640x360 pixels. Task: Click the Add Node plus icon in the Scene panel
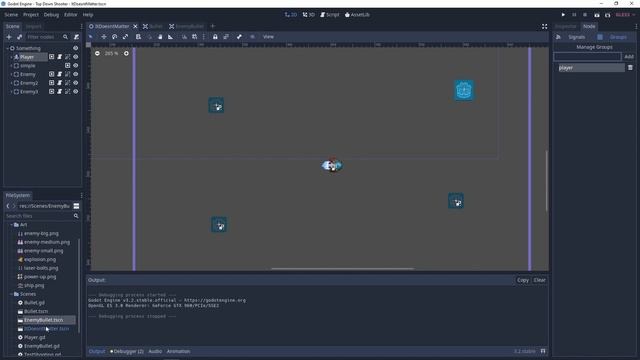pyautogui.click(x=9, y=37)
